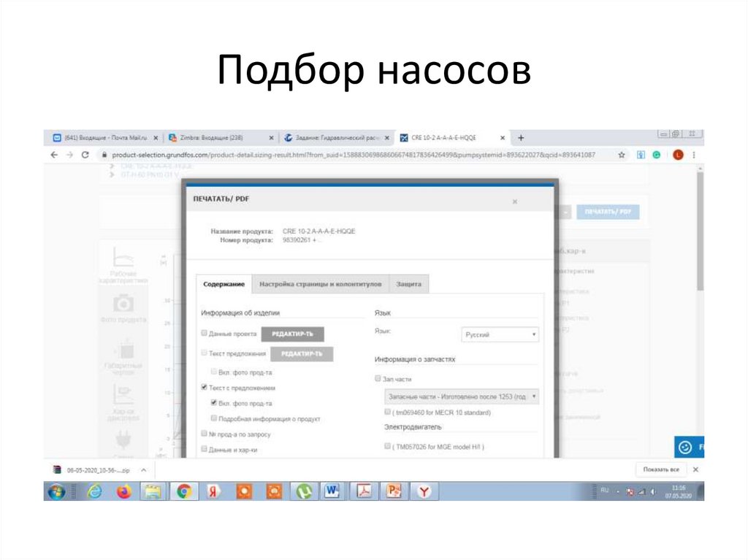Open the Язык dropdown showing Русский

pyautogui.click(x=500, y=334)
